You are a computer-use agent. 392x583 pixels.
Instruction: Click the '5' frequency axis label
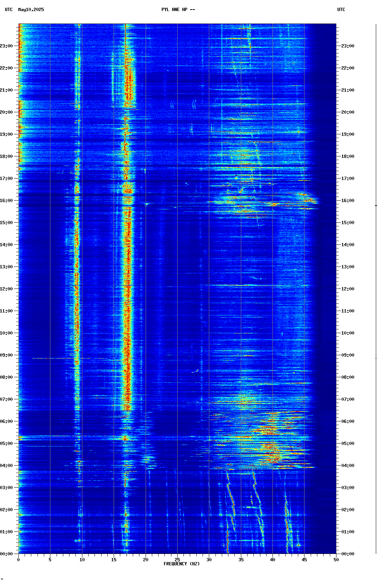50,560
